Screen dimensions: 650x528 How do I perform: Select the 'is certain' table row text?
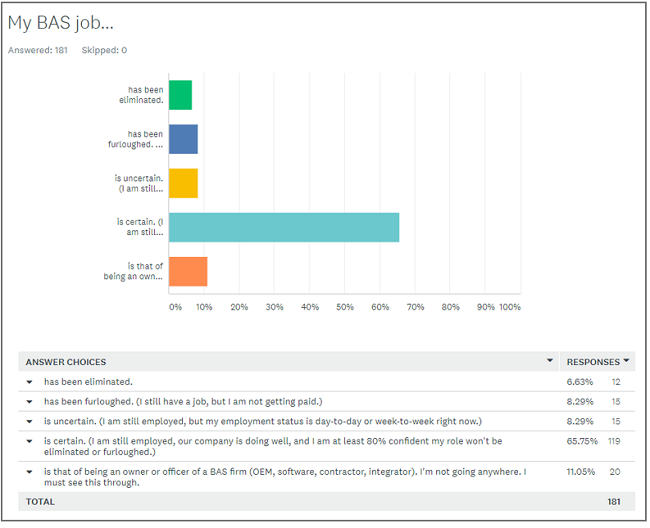273,446
